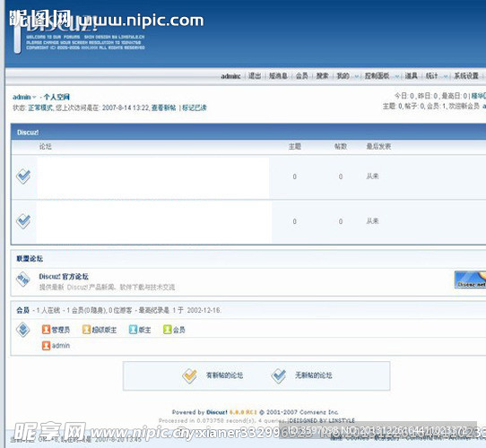
Task: Click the 超级版主 yellow user icon
Action: click(86, 330)
